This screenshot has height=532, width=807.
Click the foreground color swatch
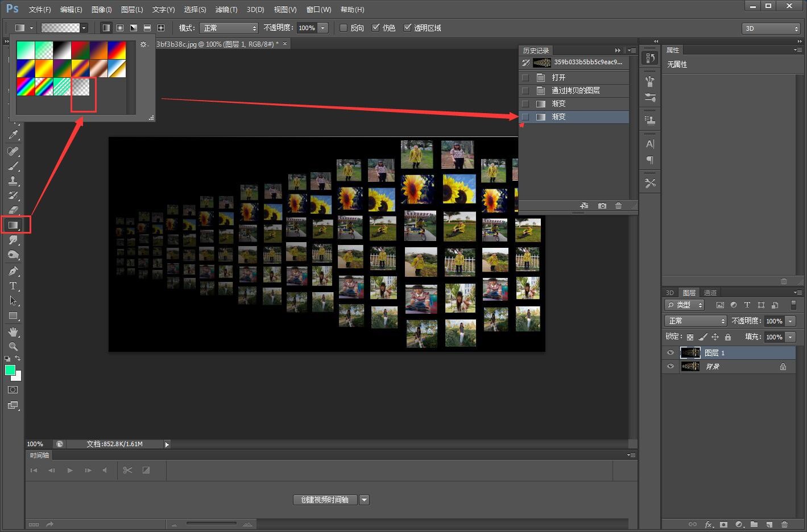tap(10, 371)
